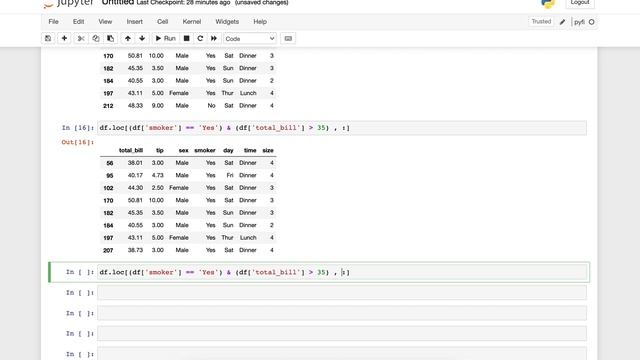Click the value 38.73 in the table
The height and width of the screenshot is (360, 640).
click(x=135, y=250)
